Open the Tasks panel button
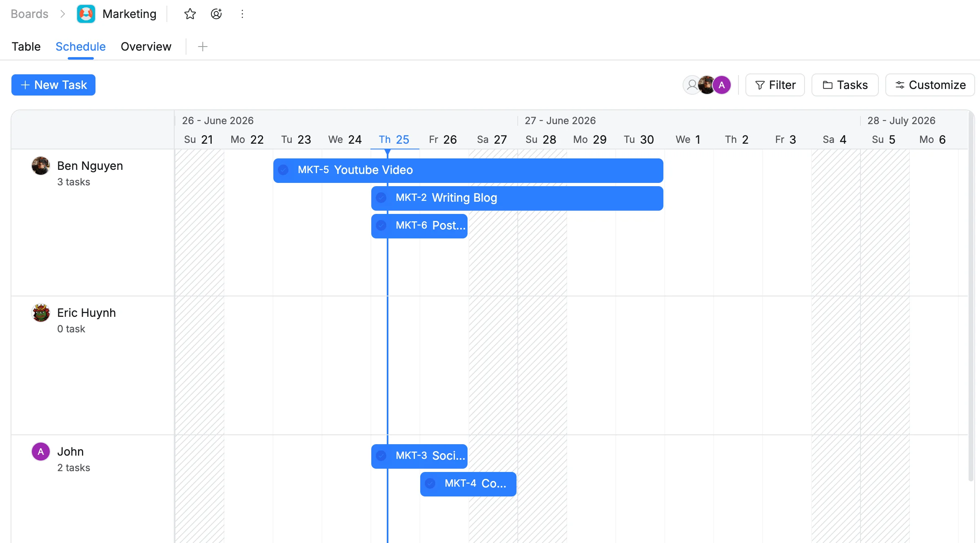 pyautogui.click(x=845, y=85)
